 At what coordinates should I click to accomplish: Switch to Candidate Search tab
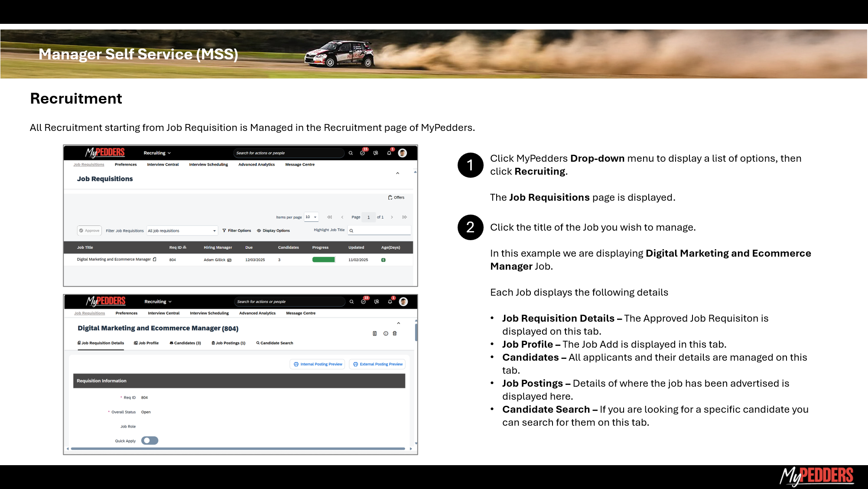click(275, 343)
